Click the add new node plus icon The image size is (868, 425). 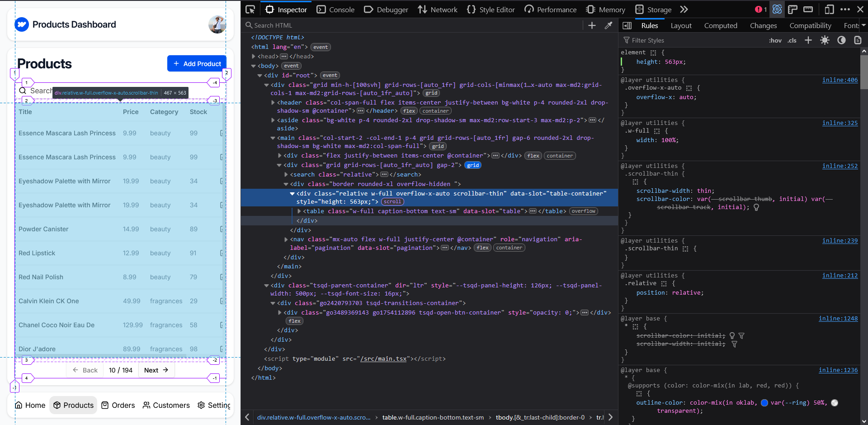(x=592, y=25)
